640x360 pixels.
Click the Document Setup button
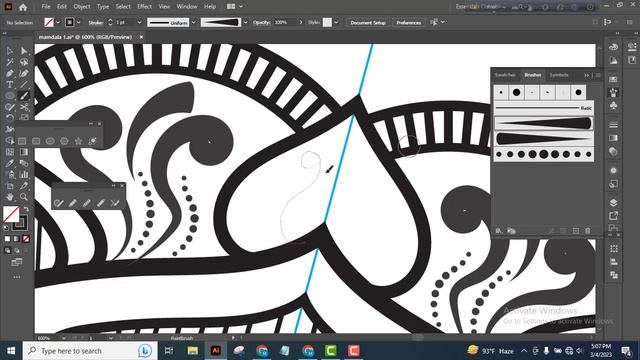[x=368, y=22]
